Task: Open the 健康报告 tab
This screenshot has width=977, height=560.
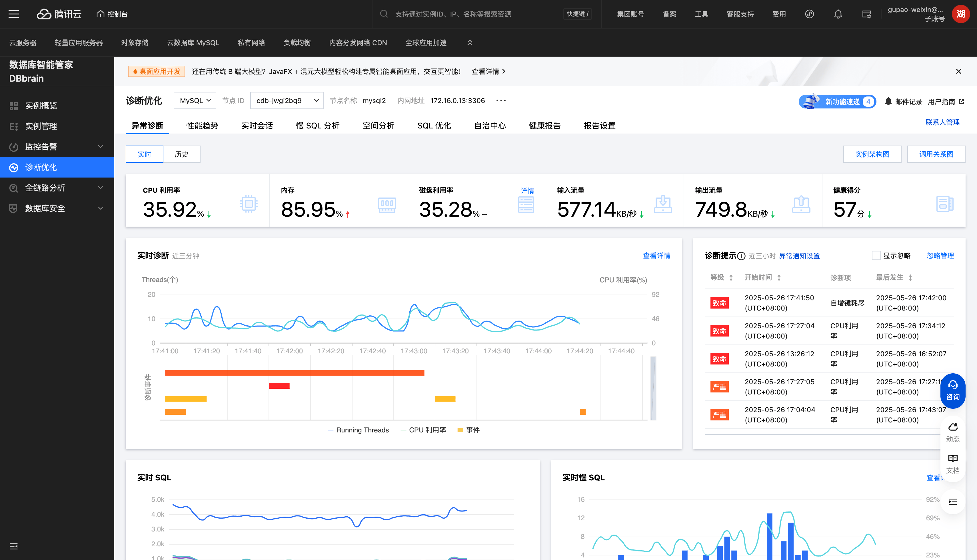Action: point(544,126)
